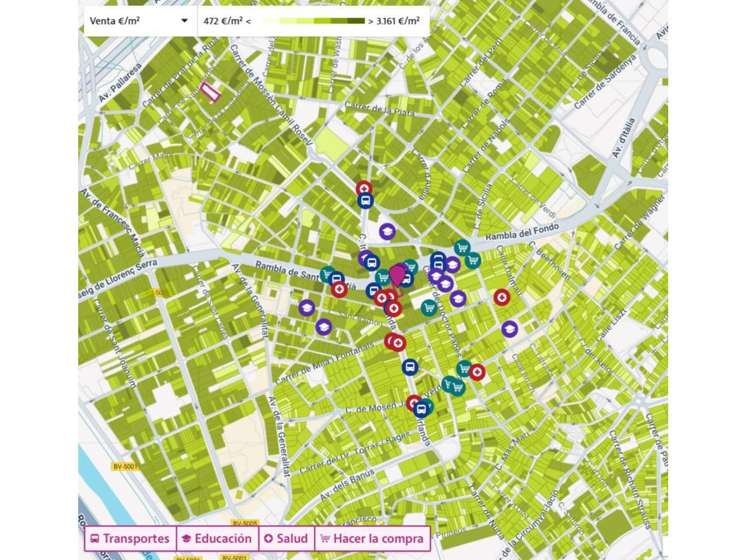Toggle the Educación filter
Screen dimensions: 747x560
[x=217, y=538]
